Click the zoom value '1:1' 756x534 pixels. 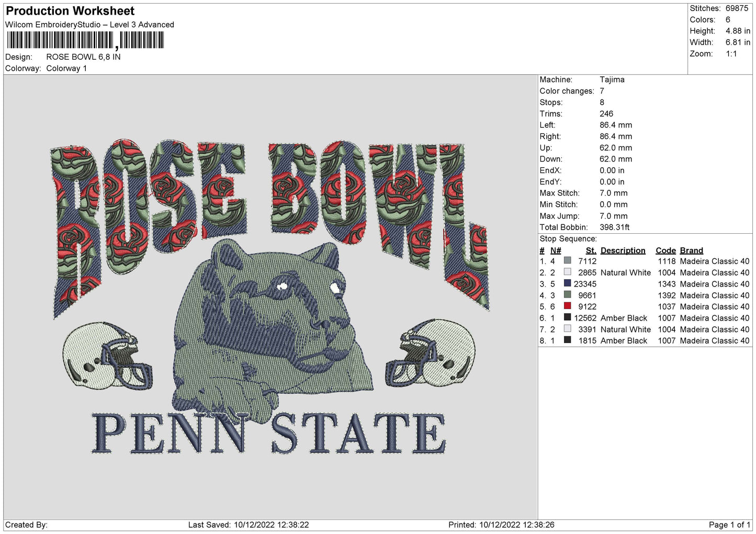click(x=731, y=54)
